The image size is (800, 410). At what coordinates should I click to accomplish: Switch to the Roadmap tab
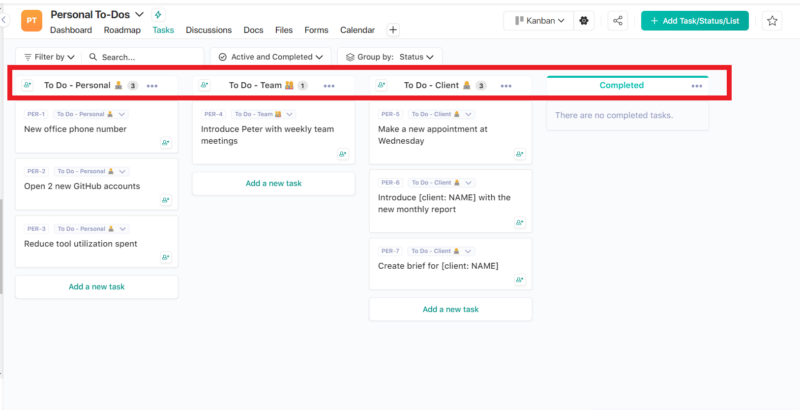(x=122, y=30)
